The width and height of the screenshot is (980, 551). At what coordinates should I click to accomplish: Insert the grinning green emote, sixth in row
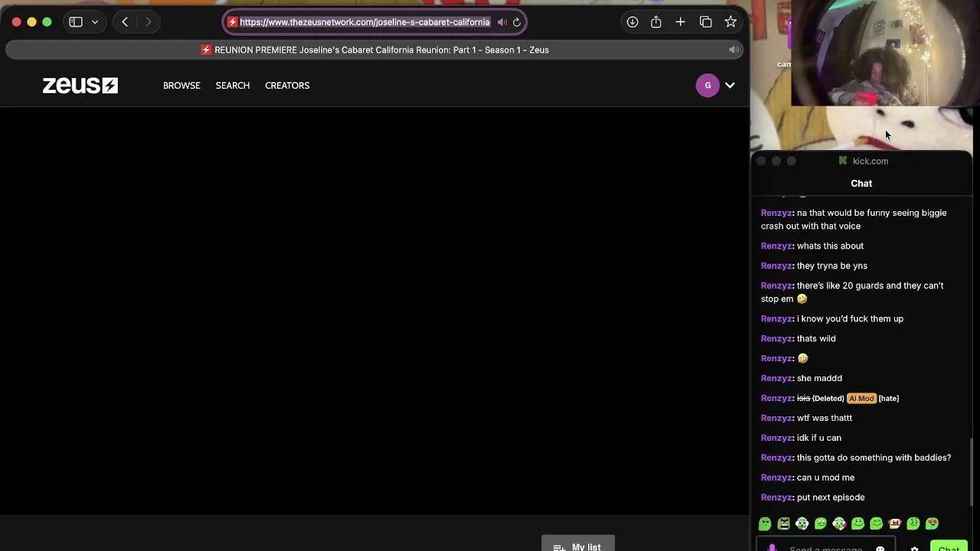857,523
